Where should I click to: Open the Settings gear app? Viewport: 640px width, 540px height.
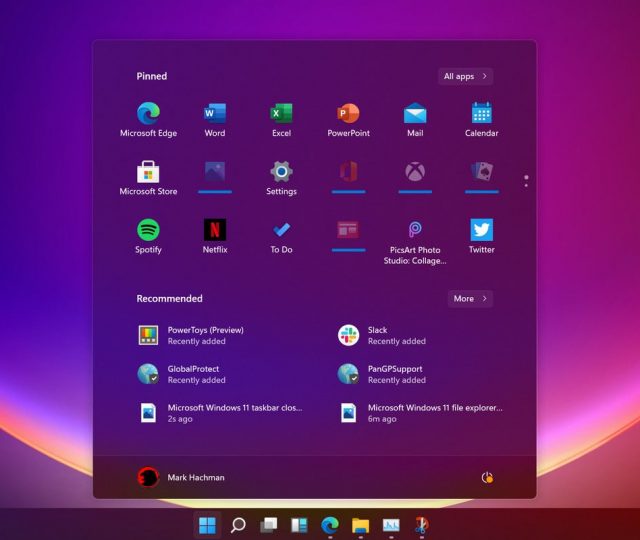click(x=281, y=172)
